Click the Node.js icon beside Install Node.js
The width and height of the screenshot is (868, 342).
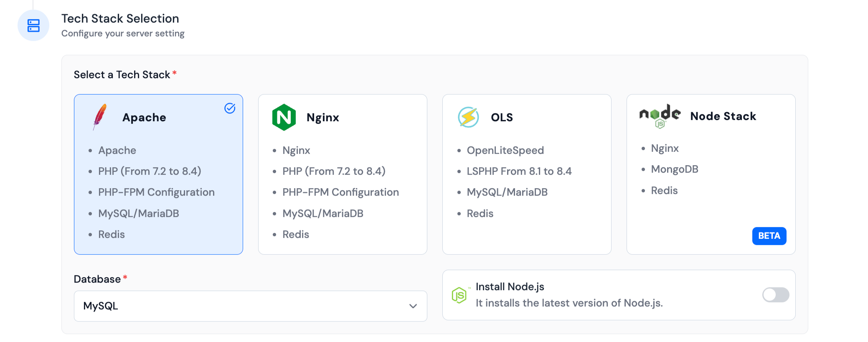point(459,295)
